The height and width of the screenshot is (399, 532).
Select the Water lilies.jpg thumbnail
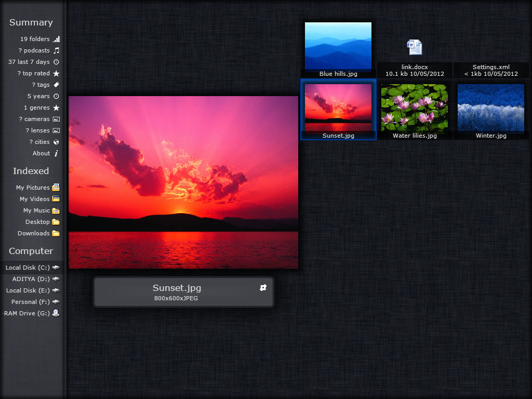[415, 108]
